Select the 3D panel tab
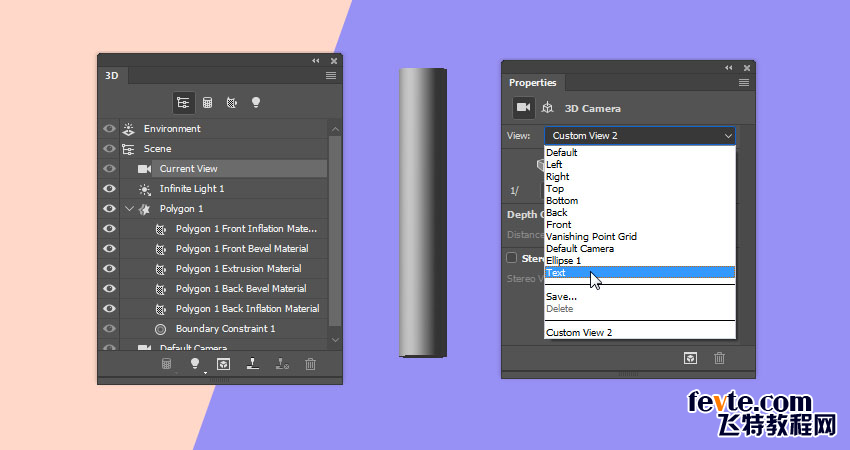This screenshot has height=450, width=850. 112,75
